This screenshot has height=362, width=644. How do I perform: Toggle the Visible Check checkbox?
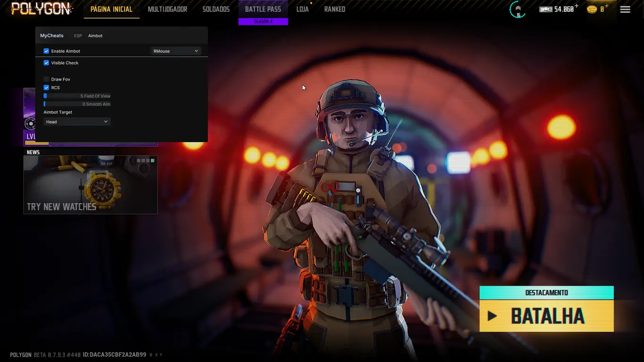click(x=46, y=63)
